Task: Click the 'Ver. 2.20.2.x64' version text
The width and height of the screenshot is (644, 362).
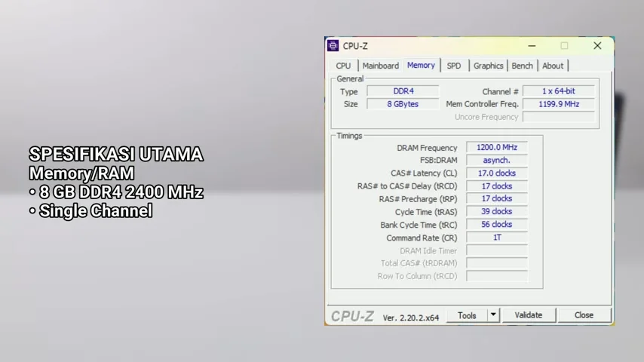Action: [x=411, y=318]
